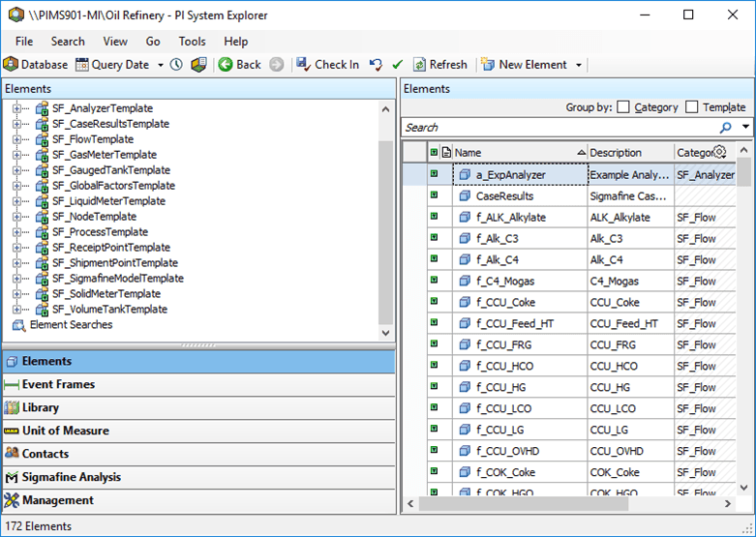
Task: Expand SF_AnalyzerTemplate tree node
Action: tap(16, 108)
